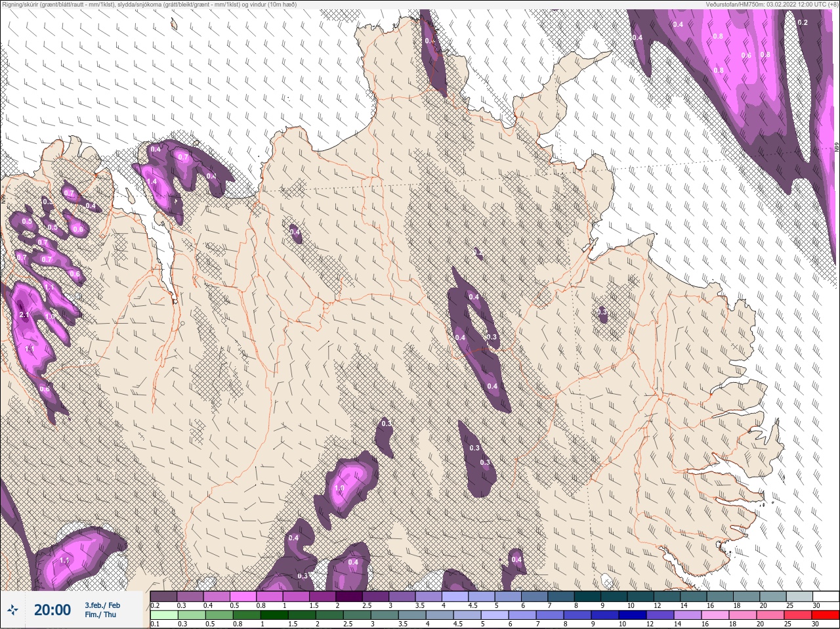Pick the dark mauve 0.2–0.3 swatch in the top legend row
Screen dimensions: 840x629
click(164, 596)
